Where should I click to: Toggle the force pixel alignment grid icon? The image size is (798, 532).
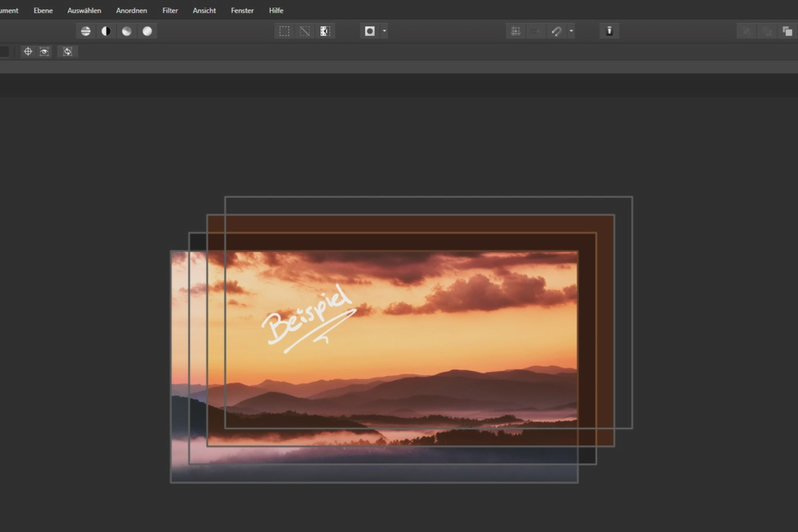(515, 31)
